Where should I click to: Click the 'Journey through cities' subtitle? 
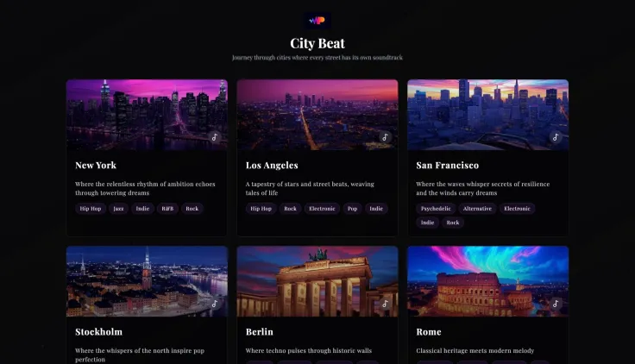317,58
